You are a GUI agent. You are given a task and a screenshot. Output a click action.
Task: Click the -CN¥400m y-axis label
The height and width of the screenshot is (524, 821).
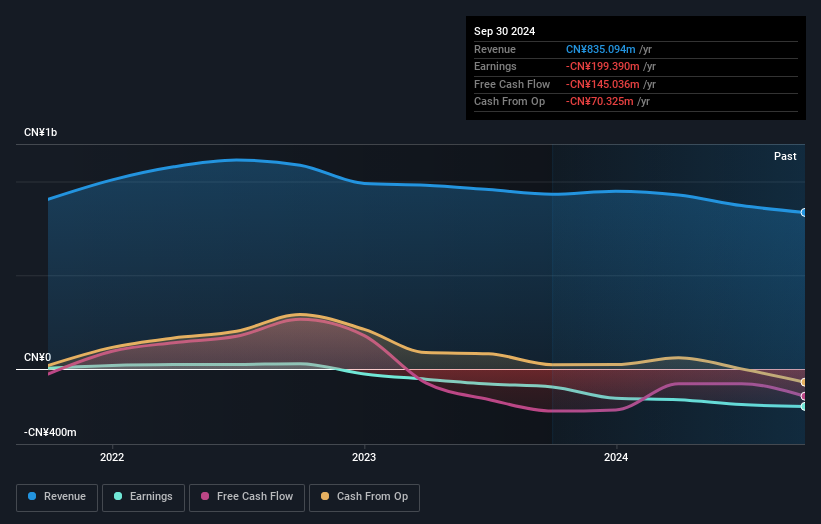(x=50, y=432)
